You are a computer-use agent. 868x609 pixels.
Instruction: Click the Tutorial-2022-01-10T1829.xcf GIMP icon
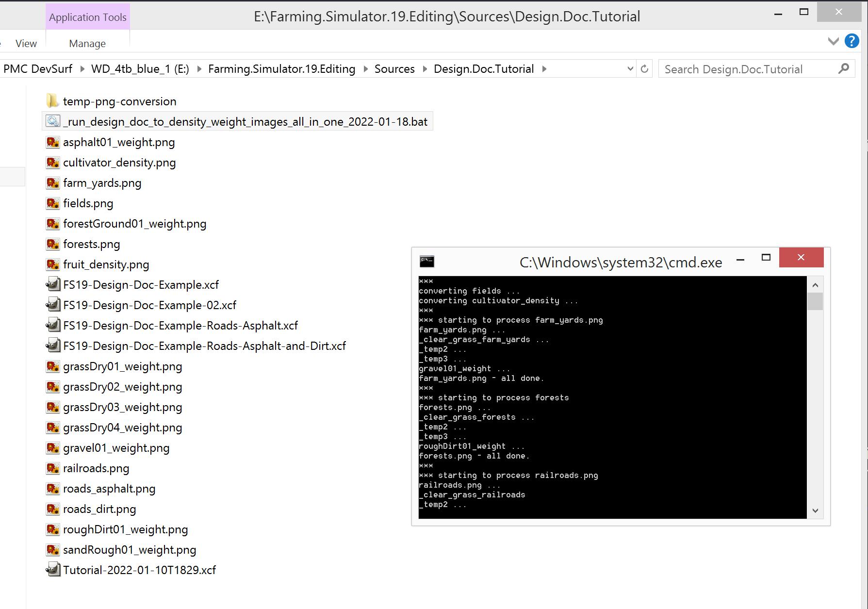(x=53, y=570)
